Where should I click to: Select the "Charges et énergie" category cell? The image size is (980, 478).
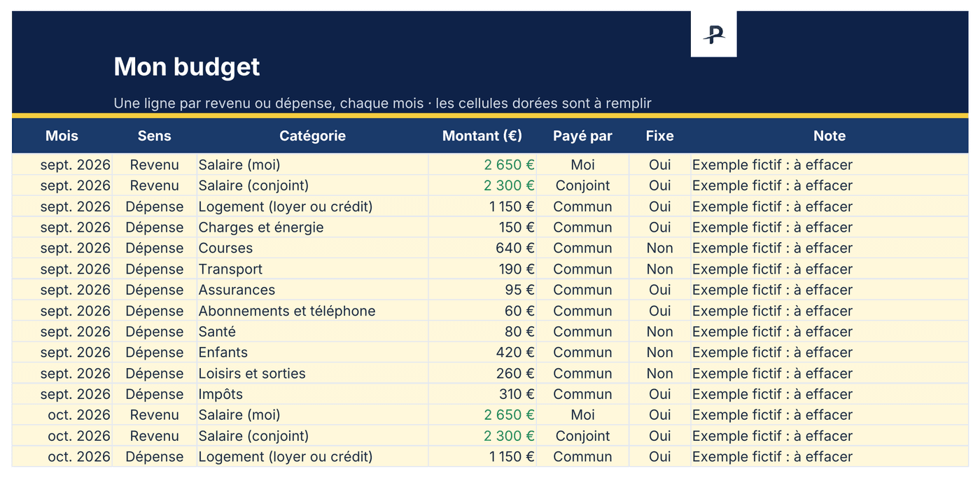click(313, 227)
